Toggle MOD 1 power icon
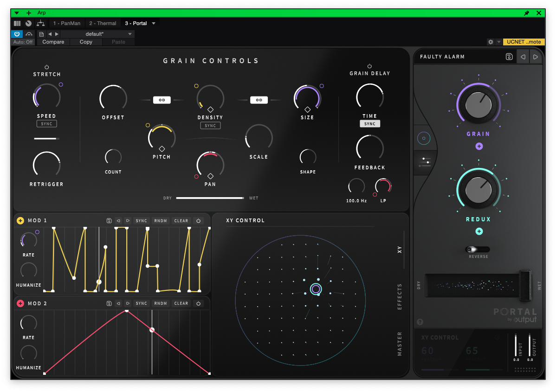The height and width of the screenshot is (392, 556). (x=199, y=220)
